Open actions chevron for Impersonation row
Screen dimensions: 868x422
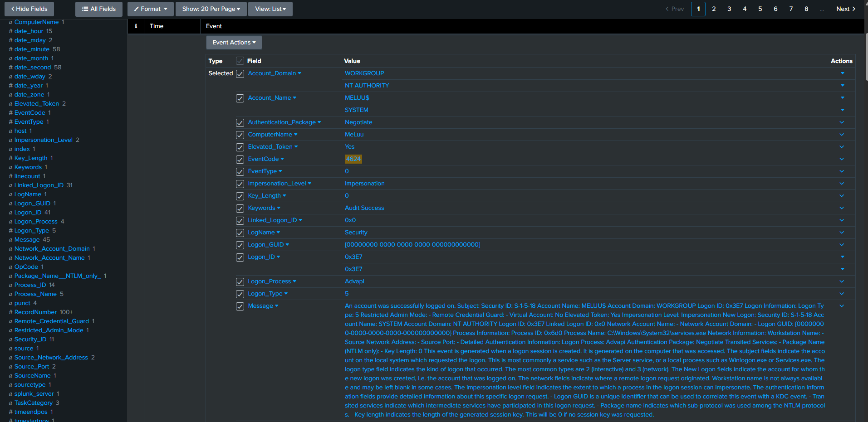842,184
